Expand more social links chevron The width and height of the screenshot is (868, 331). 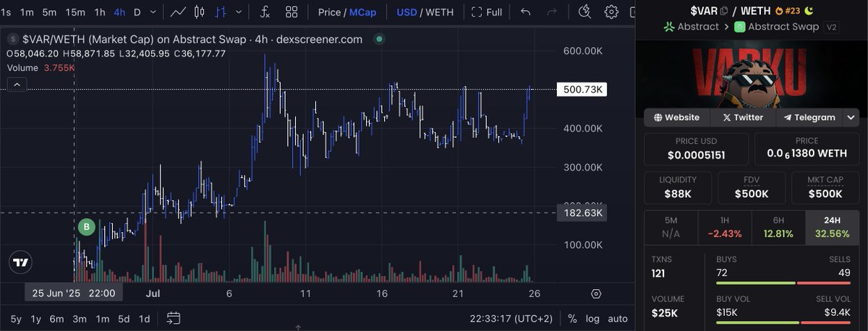pos(851,117)
